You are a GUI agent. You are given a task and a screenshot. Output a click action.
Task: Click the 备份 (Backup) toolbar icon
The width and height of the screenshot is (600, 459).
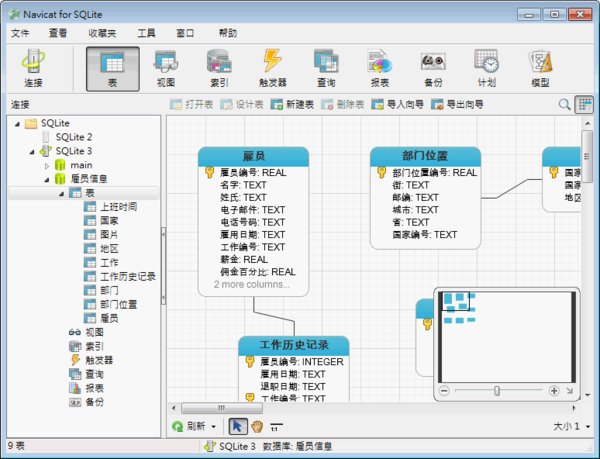click(432, 68)
